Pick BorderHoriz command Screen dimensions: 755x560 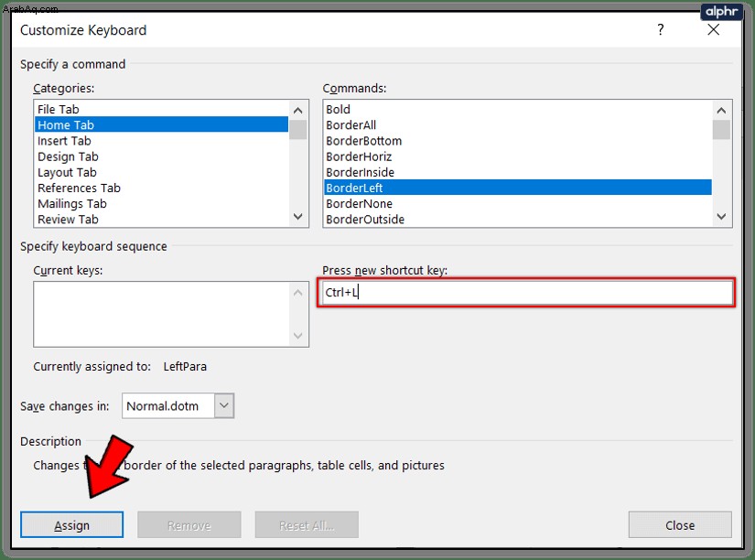pos(518,156)
